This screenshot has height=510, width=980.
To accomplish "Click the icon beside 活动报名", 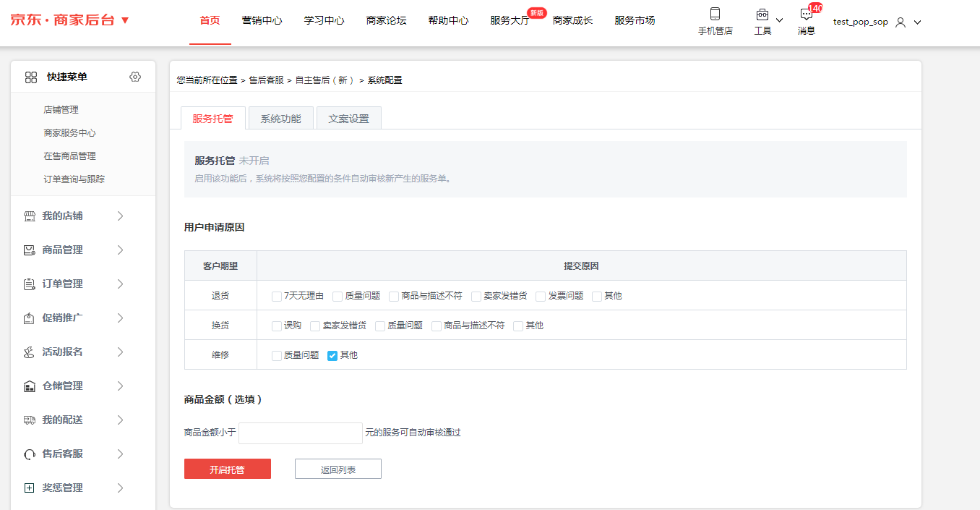I will pos(30,352).
